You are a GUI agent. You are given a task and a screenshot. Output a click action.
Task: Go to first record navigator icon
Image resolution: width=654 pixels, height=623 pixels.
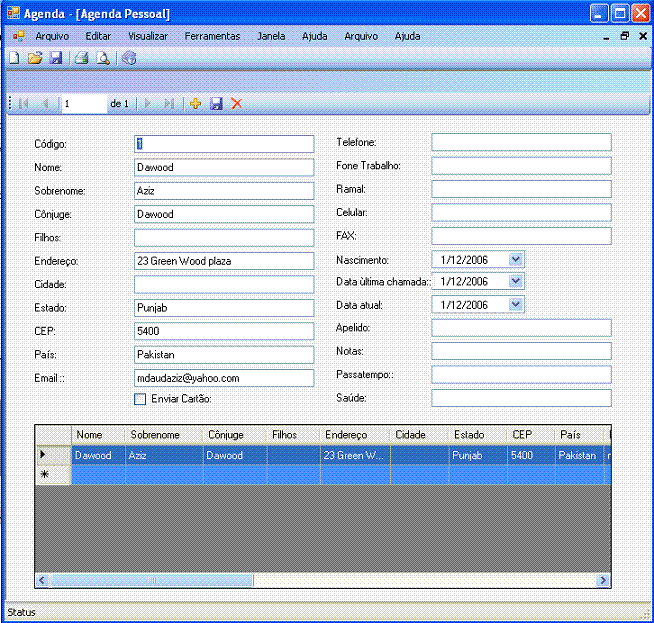(24, 103)
